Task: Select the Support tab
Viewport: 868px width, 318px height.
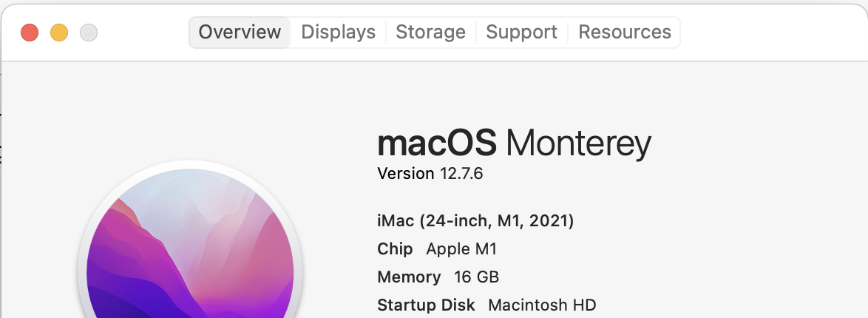Action: click(x=521, y=33)
